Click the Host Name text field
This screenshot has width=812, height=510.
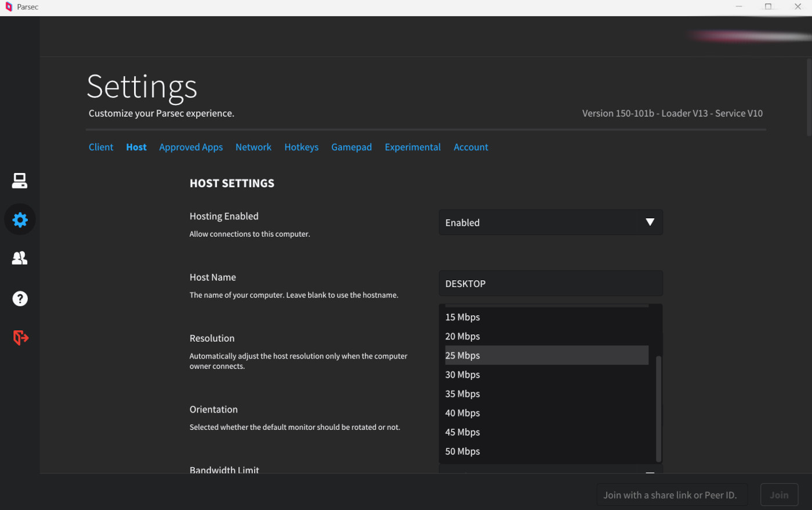tap(550, 284)
